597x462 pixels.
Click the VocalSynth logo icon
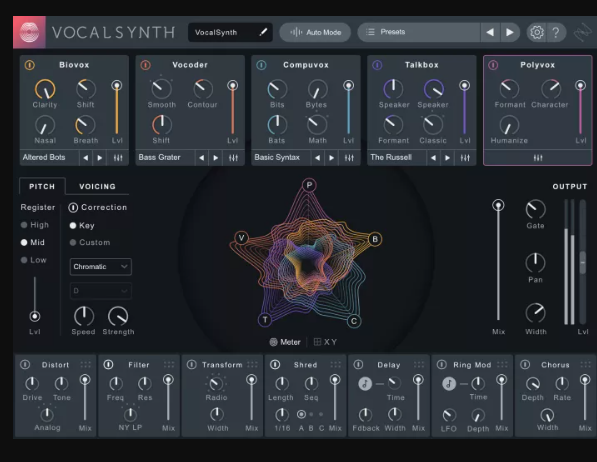(29, 32)
